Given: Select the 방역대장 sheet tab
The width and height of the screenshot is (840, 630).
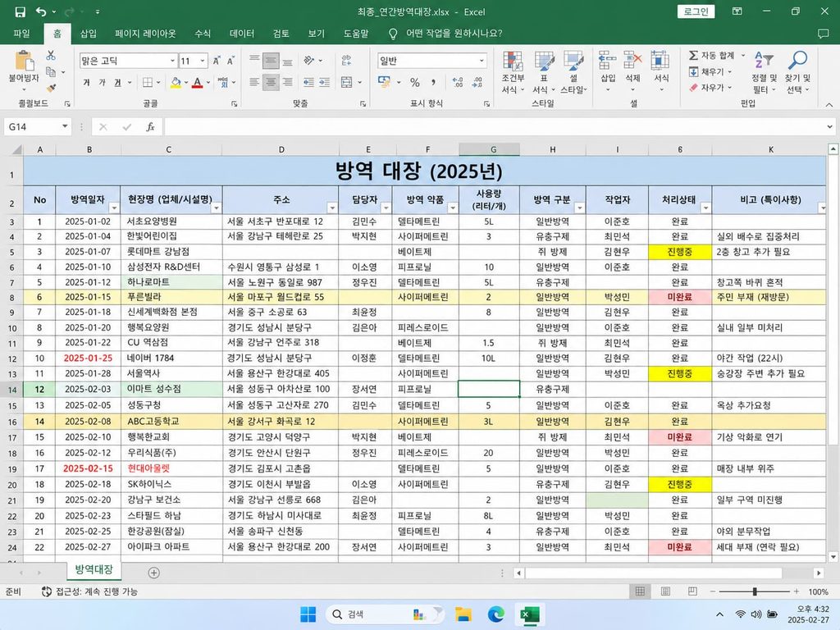Looking at the screenshot, I should pyautogui.click(x=94, y=569).
